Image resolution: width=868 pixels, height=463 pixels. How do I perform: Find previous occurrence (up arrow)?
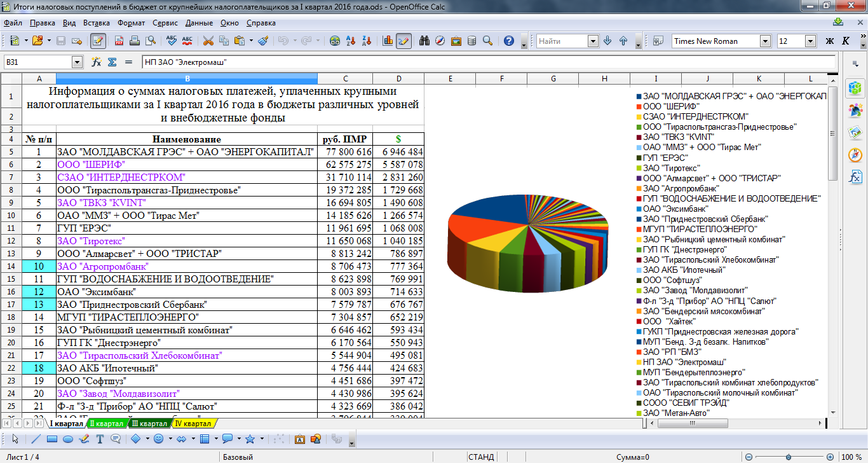tap(623, 41)
